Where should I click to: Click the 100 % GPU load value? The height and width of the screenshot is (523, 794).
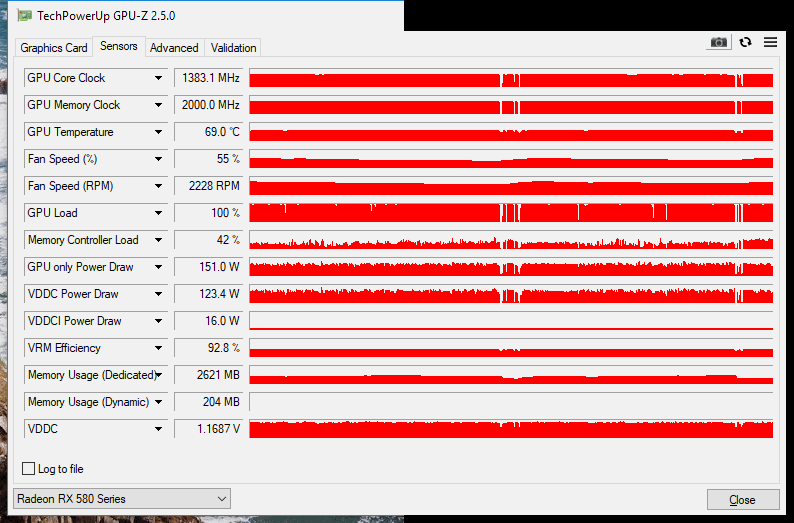click(209, 213)
